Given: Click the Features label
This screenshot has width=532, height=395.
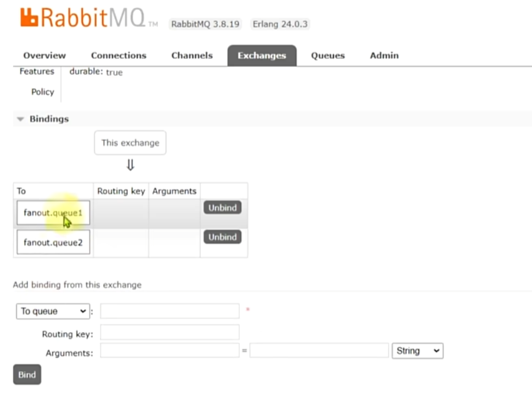Looking at the screenshot, I should pyautogui.click(x=37, y=71).
